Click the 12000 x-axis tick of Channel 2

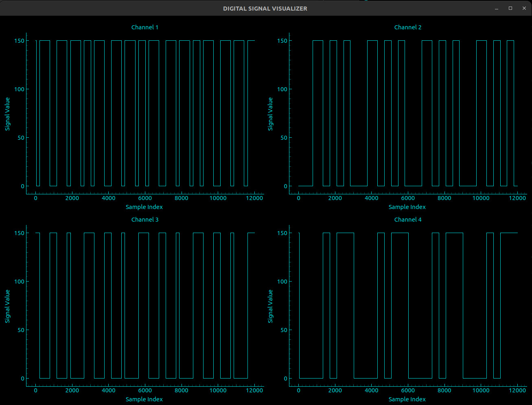(x=517, y=198)
